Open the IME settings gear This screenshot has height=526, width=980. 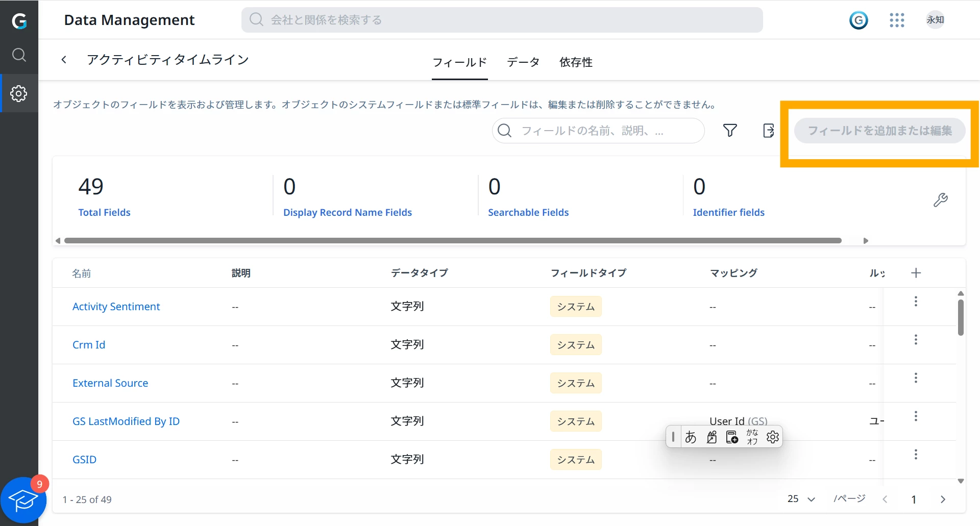(x=773, y=437)
